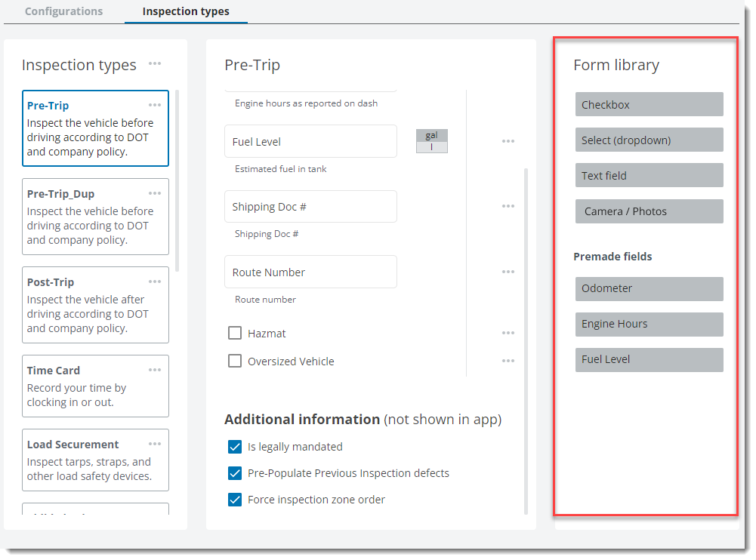Click the 'Additional information' heading

(x=302, y=420)
